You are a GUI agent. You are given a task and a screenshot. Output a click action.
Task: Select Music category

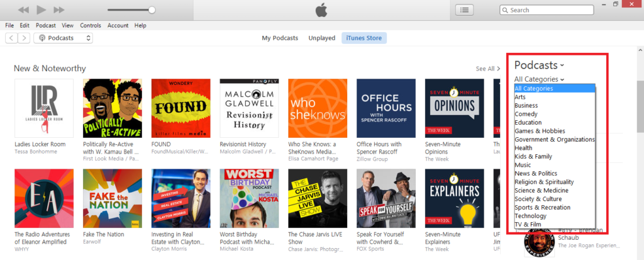click(x=555, y=165)
